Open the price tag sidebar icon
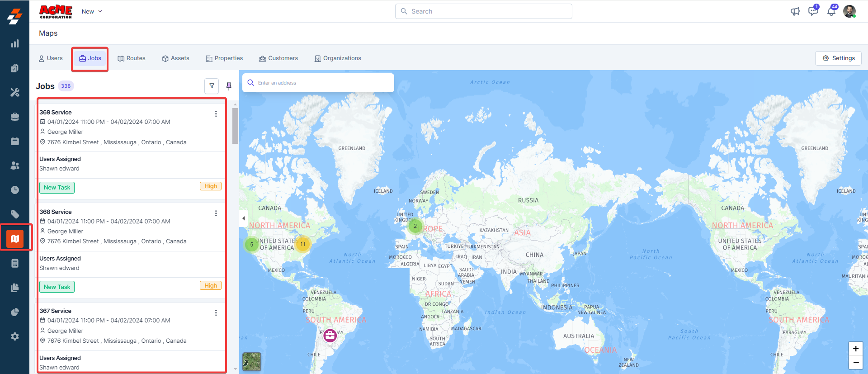 (15, 214)
